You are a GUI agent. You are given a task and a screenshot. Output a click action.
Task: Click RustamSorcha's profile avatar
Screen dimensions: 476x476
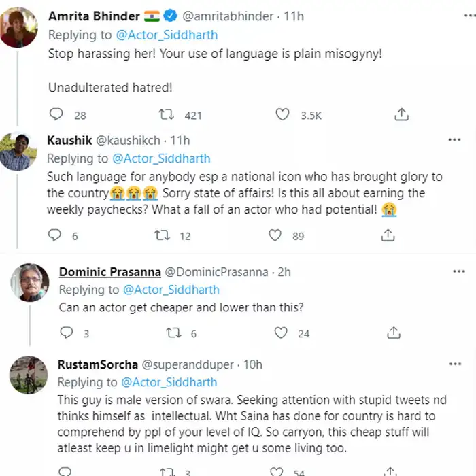[x=28, y=375]
